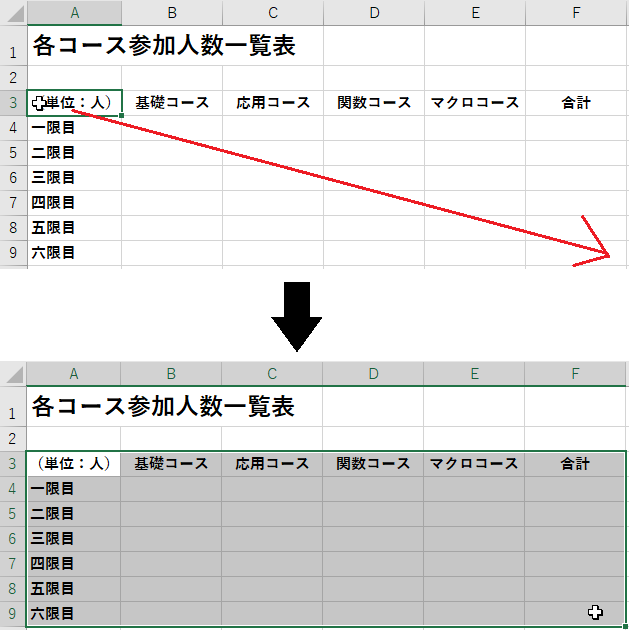
Task: Select column A header in lower sheet
Action: coord(74,374)
